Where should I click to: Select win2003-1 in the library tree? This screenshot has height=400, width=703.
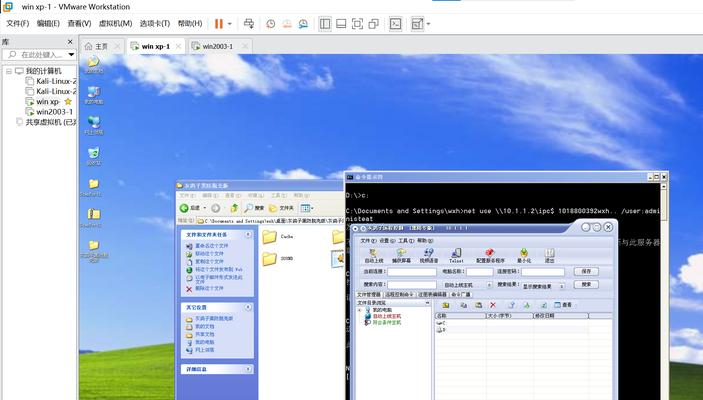click(49, 112)
